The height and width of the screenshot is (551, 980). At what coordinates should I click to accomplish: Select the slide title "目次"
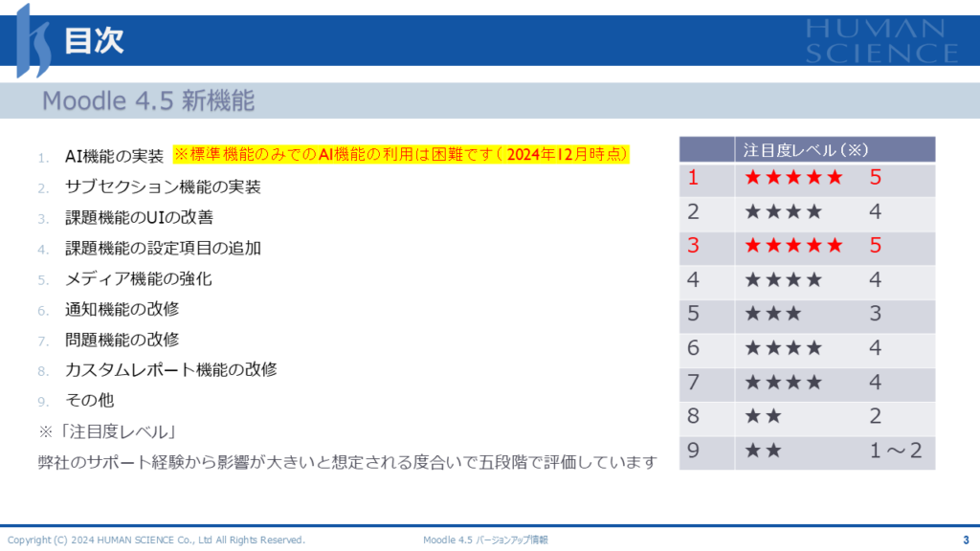(95, 41)
